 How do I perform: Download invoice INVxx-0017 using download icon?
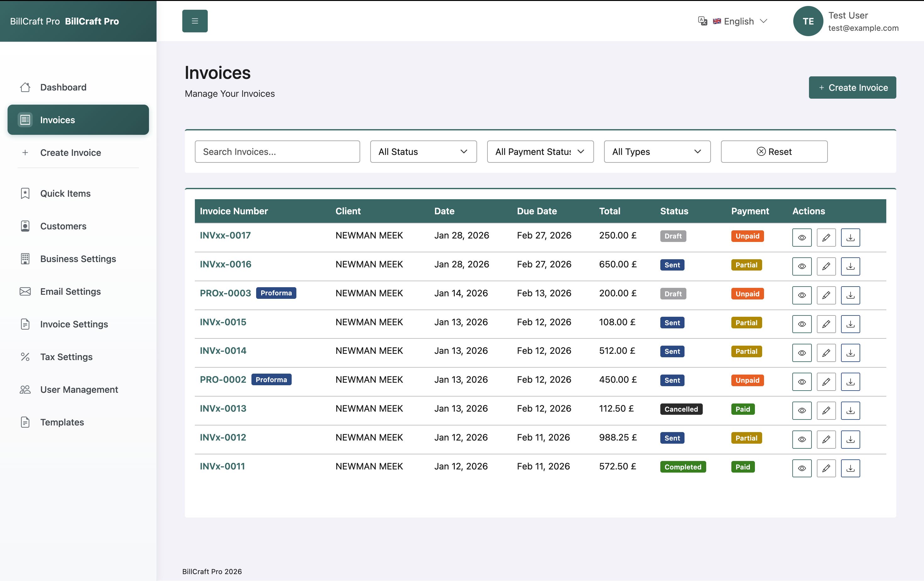(x=850, y=238)
